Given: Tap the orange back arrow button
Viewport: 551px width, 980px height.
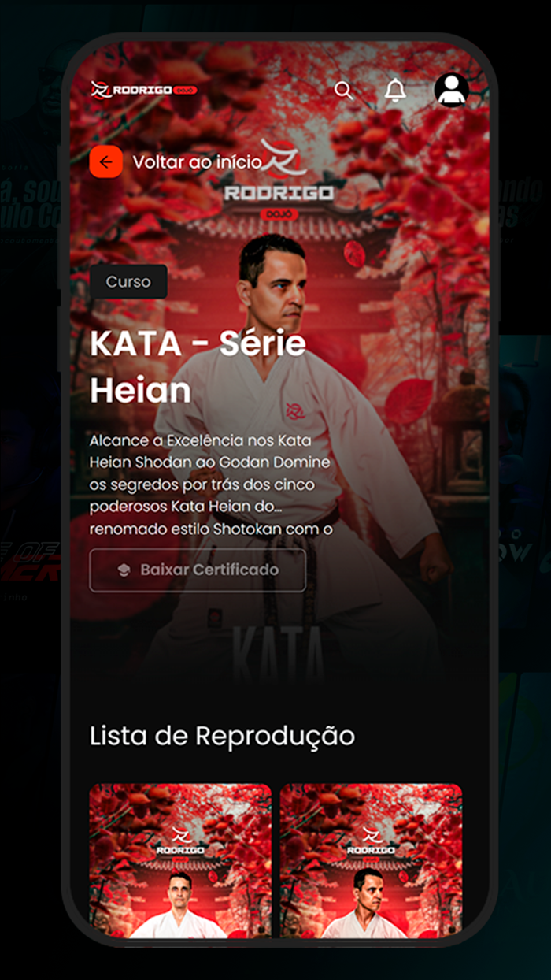Looking at the screenshot, I should click(106, 162).
